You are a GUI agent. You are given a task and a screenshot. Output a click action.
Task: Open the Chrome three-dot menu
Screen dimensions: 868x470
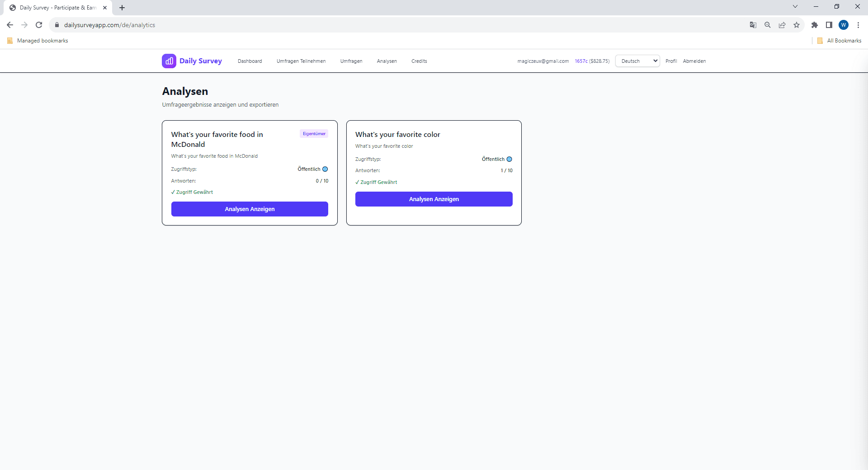click(x=858, y=25)
